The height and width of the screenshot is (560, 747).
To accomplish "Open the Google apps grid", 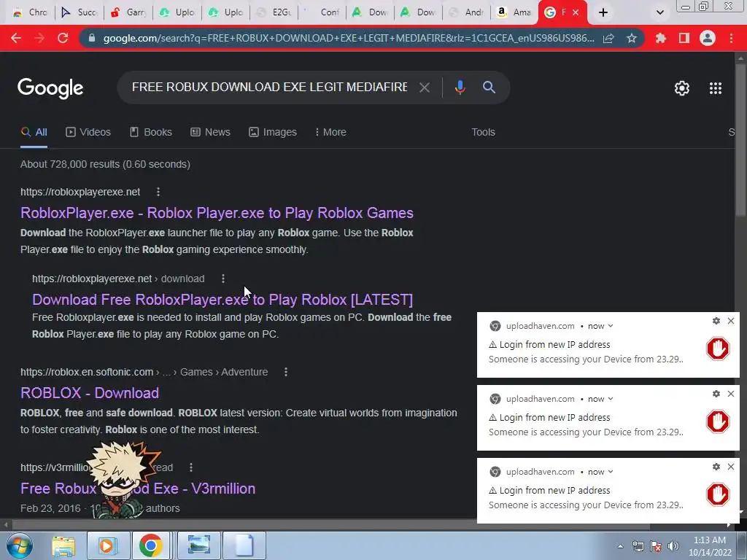I will point(716,88).
